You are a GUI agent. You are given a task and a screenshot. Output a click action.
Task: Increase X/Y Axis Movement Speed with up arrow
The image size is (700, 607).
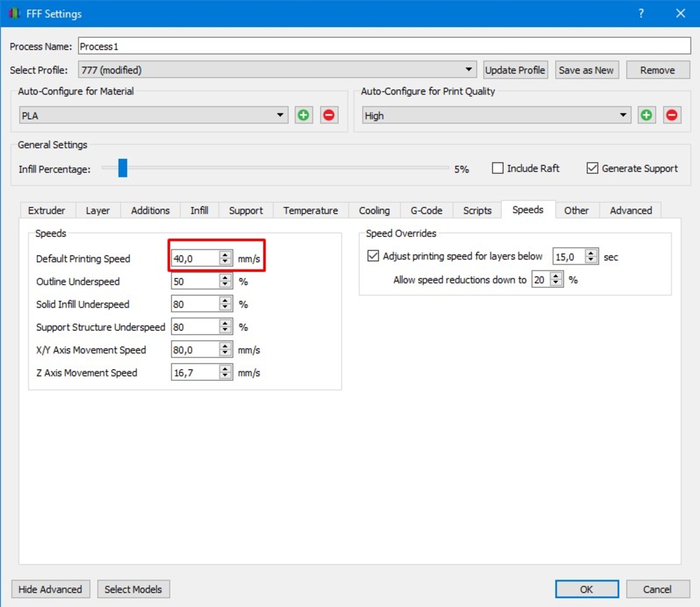[x=225, y=346]
